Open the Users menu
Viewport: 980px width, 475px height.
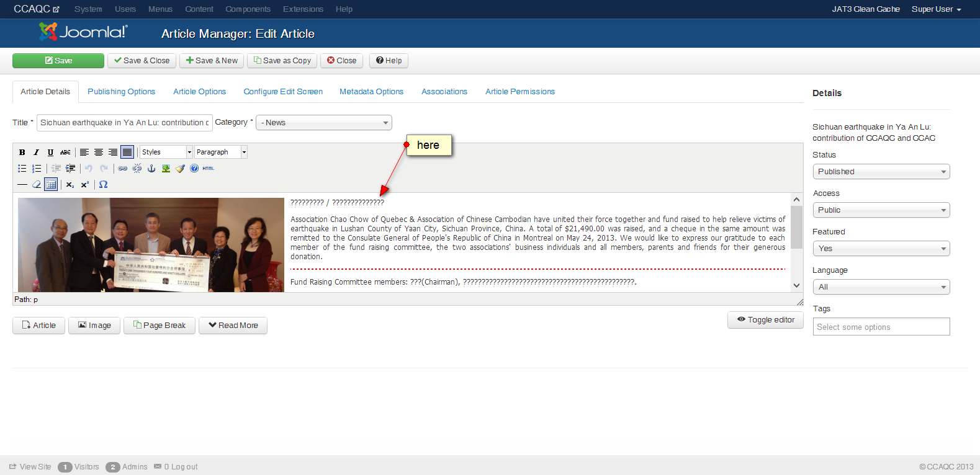click(125, 9)
